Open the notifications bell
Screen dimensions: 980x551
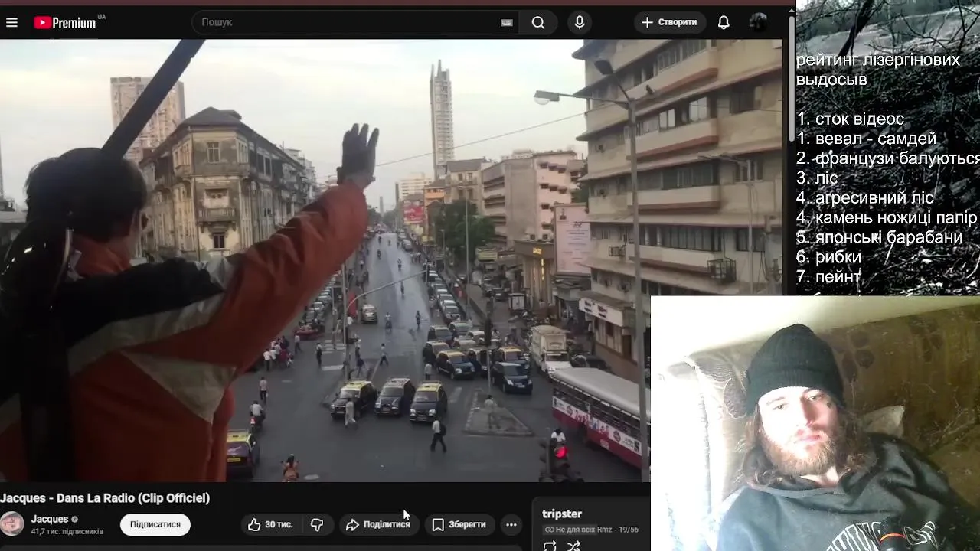(724, 22)
